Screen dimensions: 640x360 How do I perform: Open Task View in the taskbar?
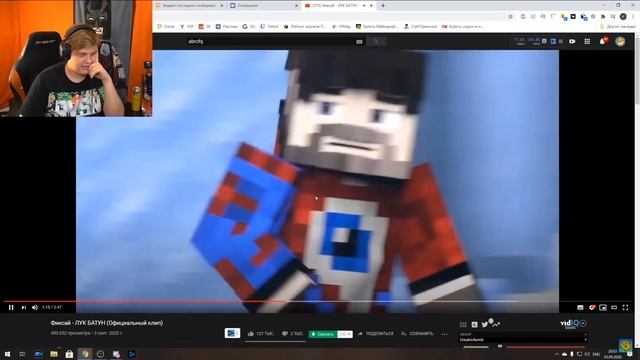22,354
